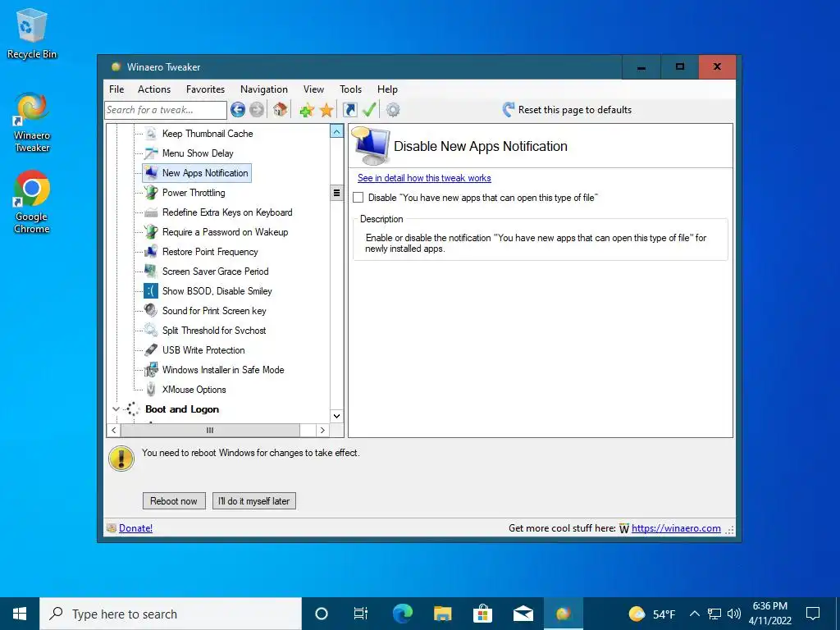The width and height of the screenshot is (840, 630).
Task: Click the Power Throttling icon
Action: click(x=151, y=192)
